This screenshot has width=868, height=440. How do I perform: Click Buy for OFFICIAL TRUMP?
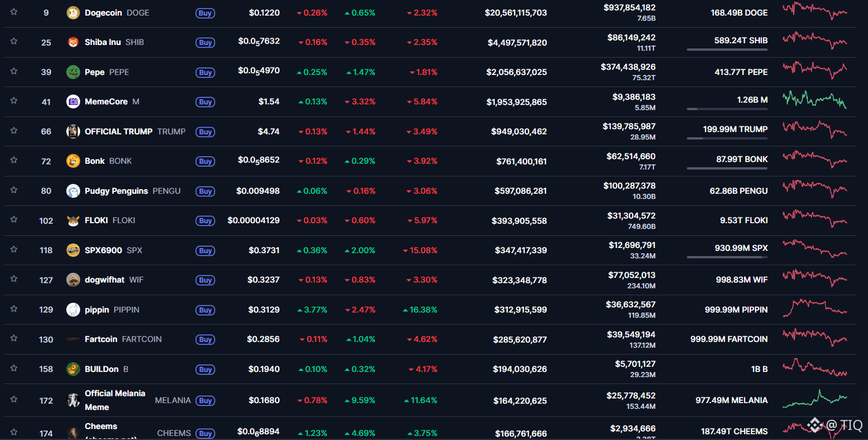tap(205, 132)
